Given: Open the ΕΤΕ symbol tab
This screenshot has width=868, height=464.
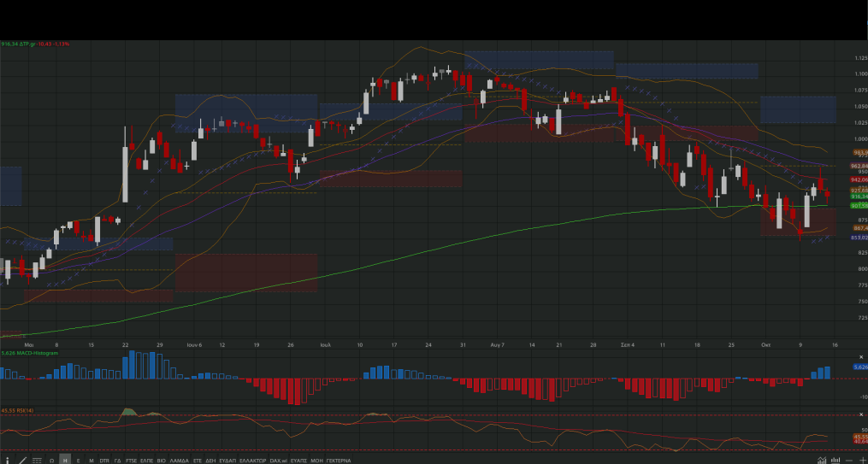Looking at the screenshot, I should pyautogui.click(x=198, y=460).
